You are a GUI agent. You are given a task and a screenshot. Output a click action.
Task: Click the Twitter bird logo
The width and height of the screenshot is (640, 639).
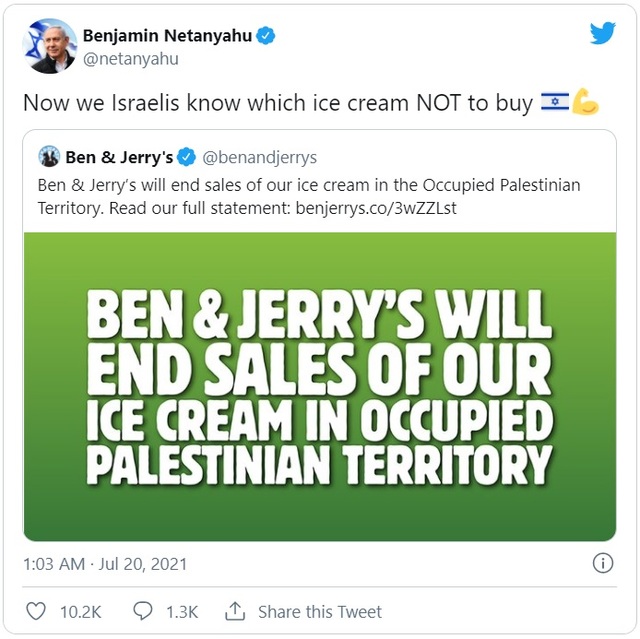tap(602, 33)
